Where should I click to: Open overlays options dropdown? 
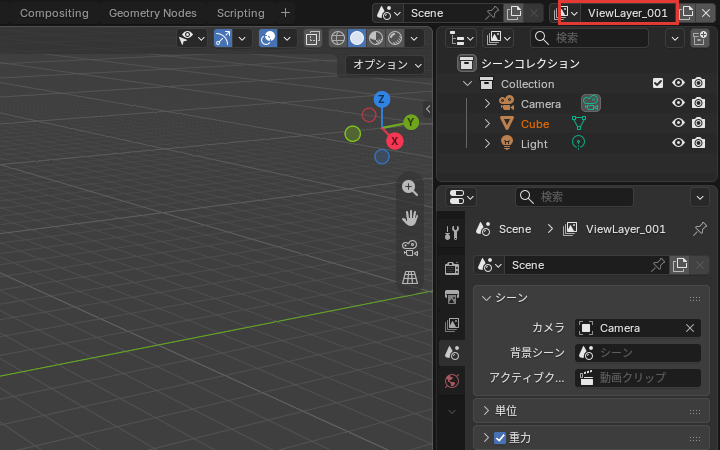(287, 38)
